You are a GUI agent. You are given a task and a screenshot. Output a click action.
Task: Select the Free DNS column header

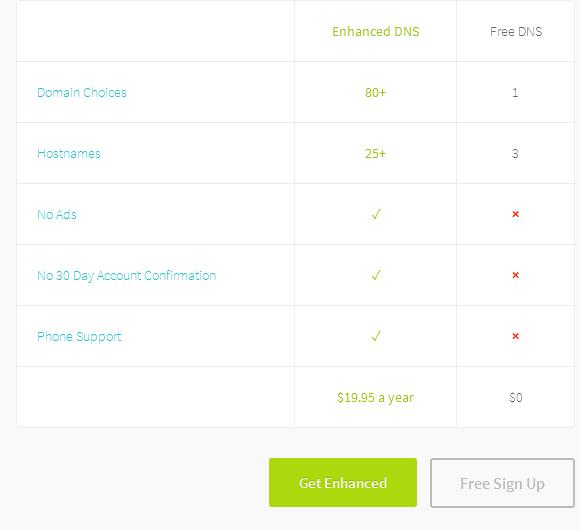tap(516, 31)
